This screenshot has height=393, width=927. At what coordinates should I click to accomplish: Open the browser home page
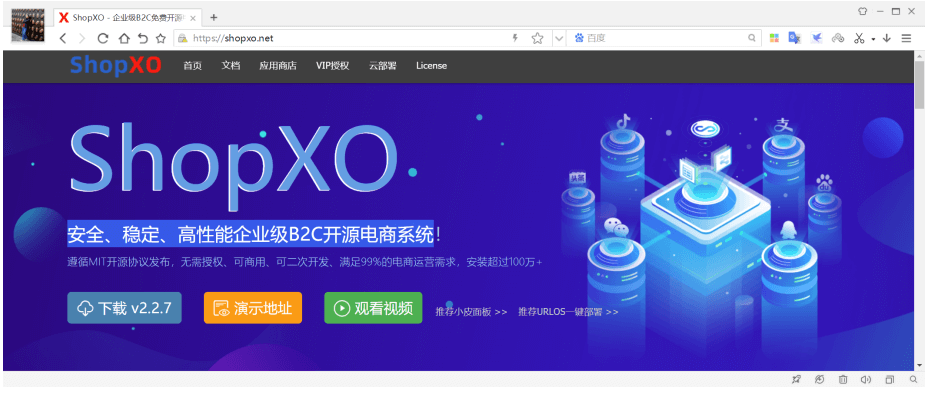pyautogui.click(x=124, y=38)
